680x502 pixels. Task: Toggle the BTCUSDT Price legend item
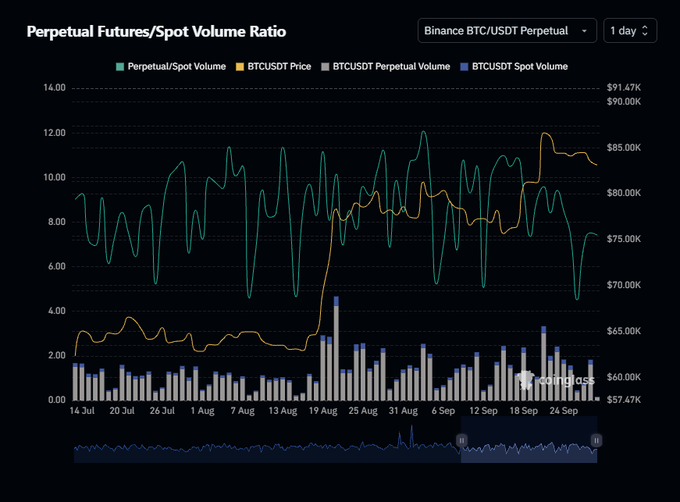point(273,67)
